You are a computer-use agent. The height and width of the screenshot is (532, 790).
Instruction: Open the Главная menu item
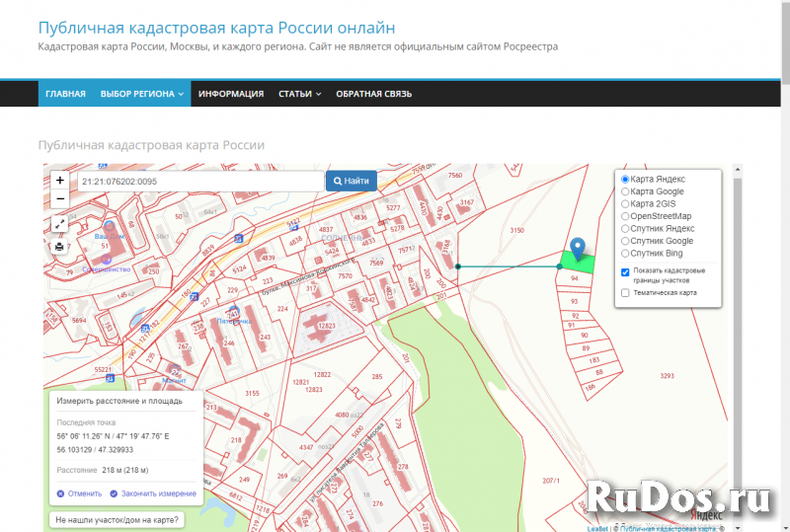(65, 94)
